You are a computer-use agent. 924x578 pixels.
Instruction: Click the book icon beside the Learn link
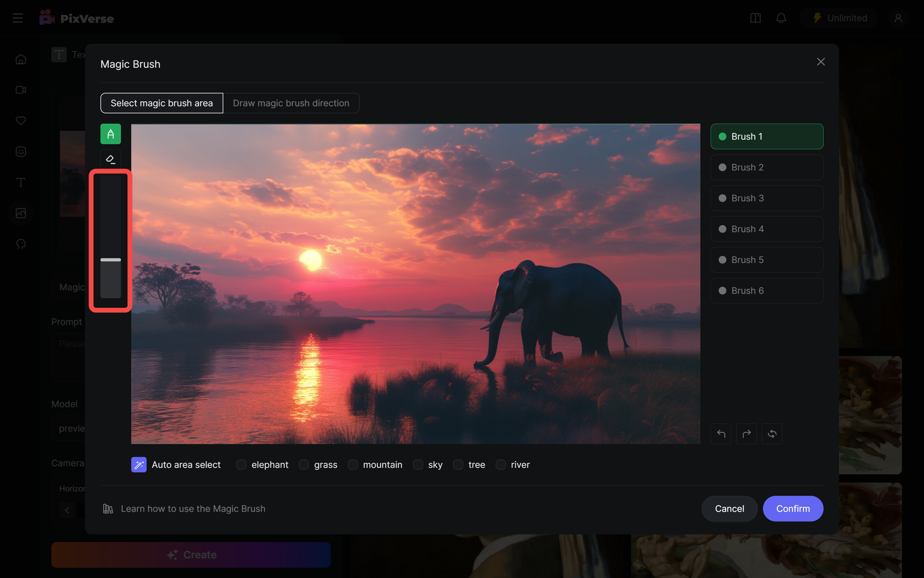click(x=108, y=508)
